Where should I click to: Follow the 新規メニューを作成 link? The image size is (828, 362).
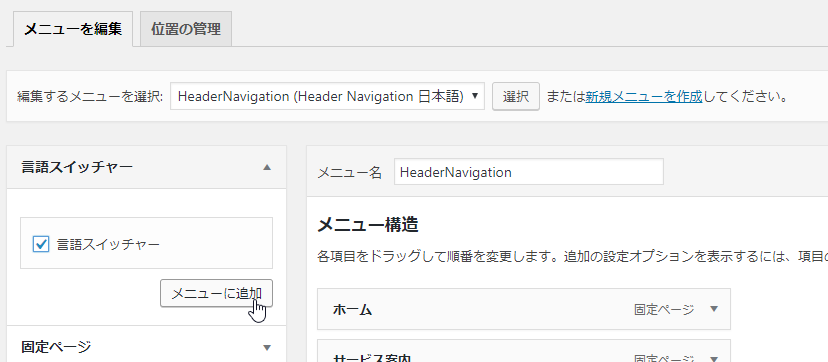click(644, 97)
